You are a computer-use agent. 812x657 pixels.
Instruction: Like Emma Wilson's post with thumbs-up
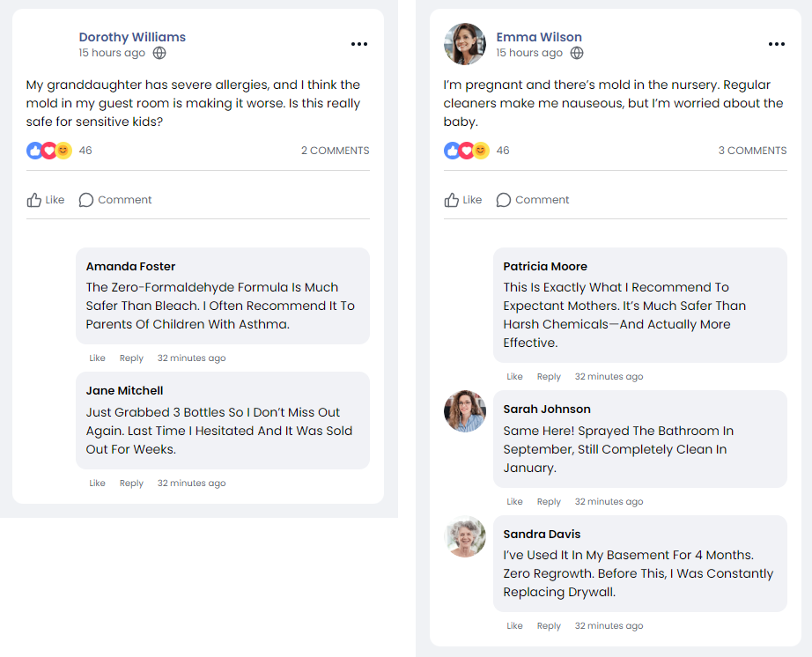463,200
